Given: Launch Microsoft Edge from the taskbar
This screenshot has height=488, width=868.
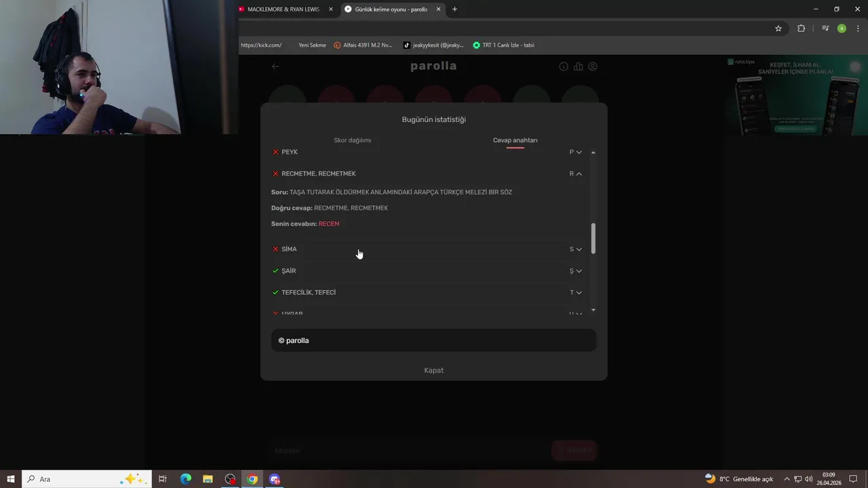Looking at the screenshot, I should (186, 479).
